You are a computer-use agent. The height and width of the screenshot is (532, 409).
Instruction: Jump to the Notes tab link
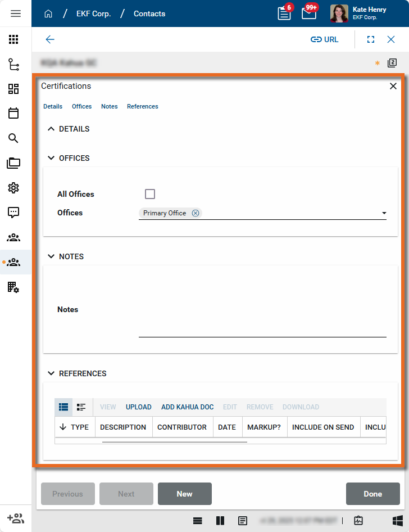(x=109, y=106)
